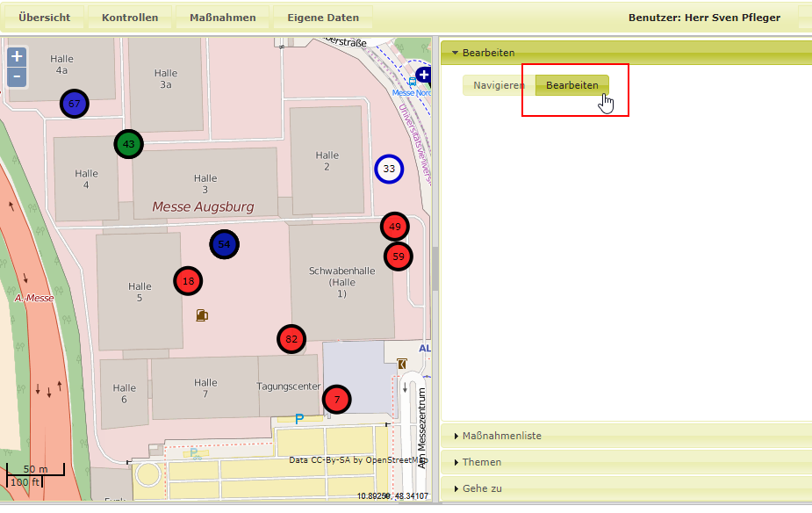This screenshot has width=812, height=513.
Task: Open the Übersicht tab
Action: coord(44,18)
